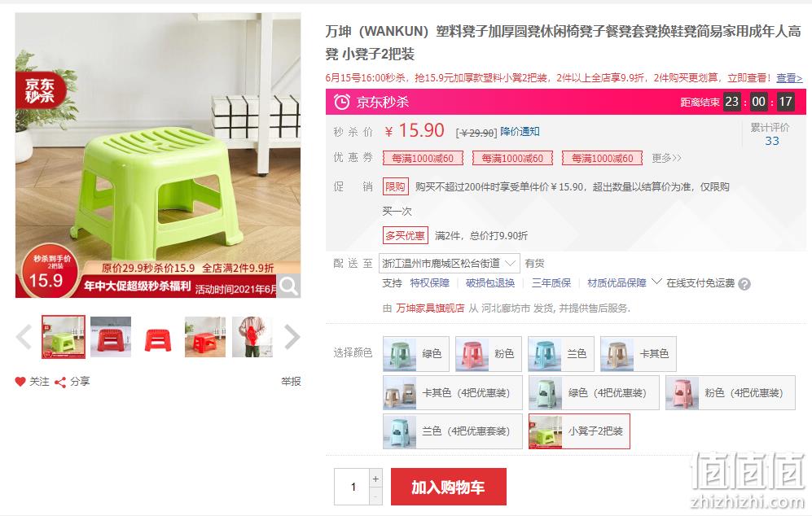The width and height of the screenshot is (812, 516).
Task: Go to previous thumbnails with left arrow
Action: pos(24,337)
